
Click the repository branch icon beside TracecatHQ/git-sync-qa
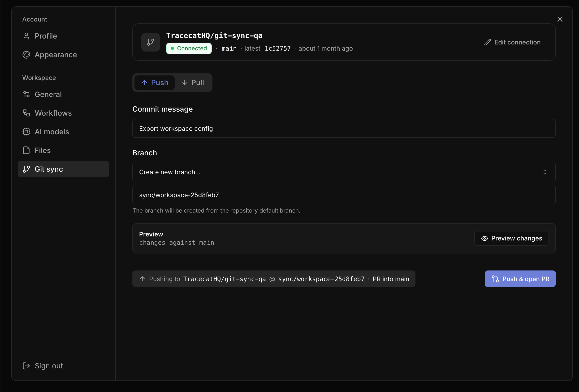(151, 42)
